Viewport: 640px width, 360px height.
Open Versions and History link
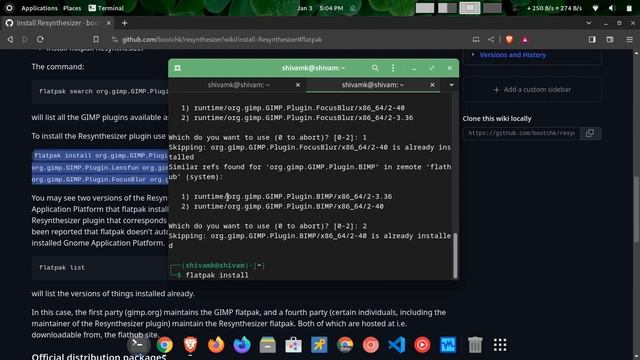click(513, 55)
